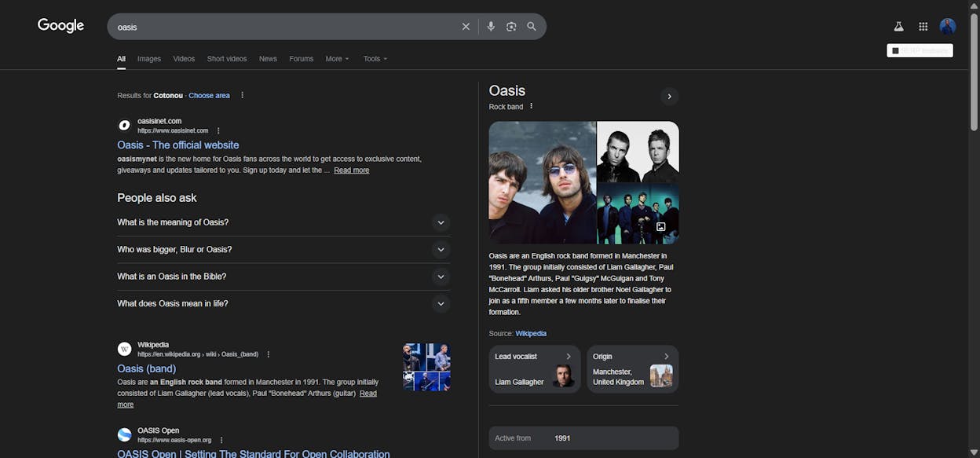Screen dimensions: 980x458
Task: Click the SERP toolbox extension badge
Action: [920, 50]
